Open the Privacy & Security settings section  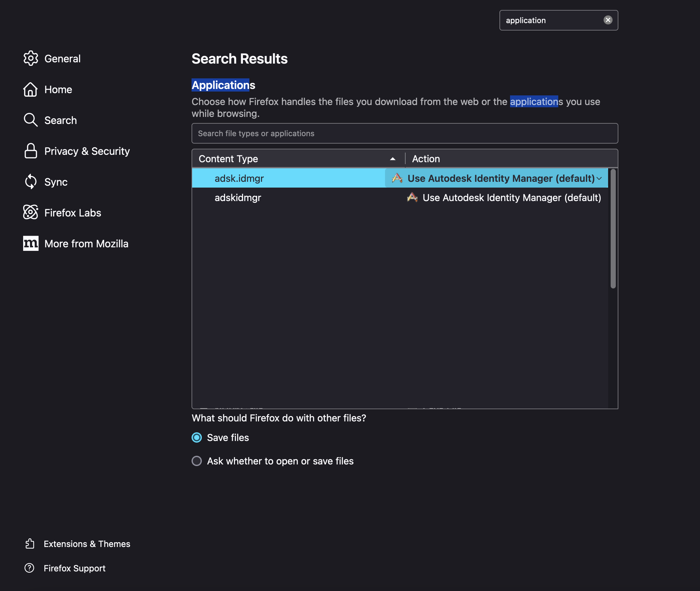87,151
